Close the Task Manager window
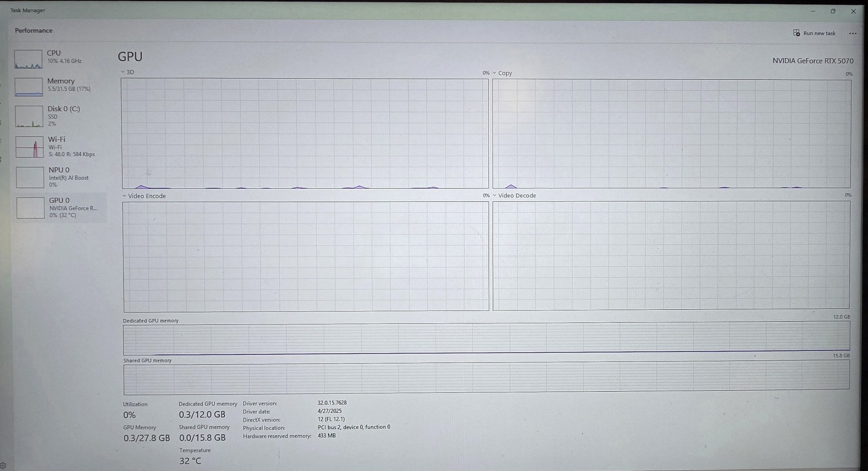This screenshot has height=471, width=868. tap(853, 11)
